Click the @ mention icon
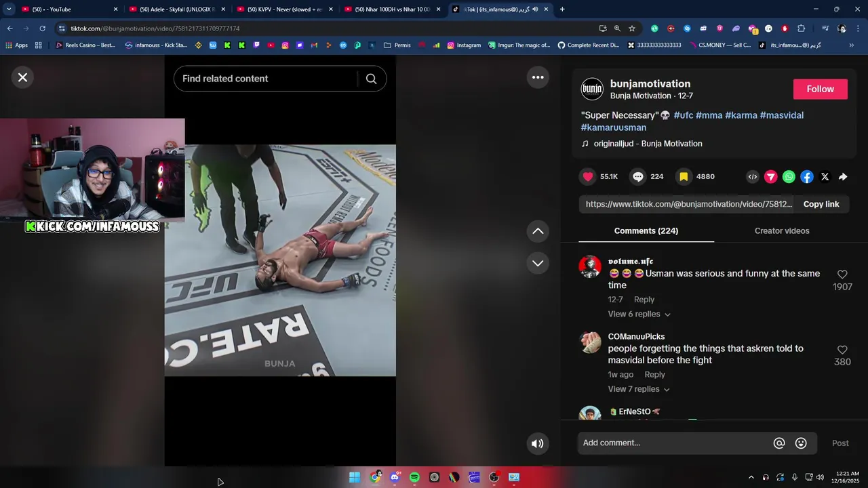The height and width of the screenshot is (488, 868). pyautogui.click(x=779, y=443)
